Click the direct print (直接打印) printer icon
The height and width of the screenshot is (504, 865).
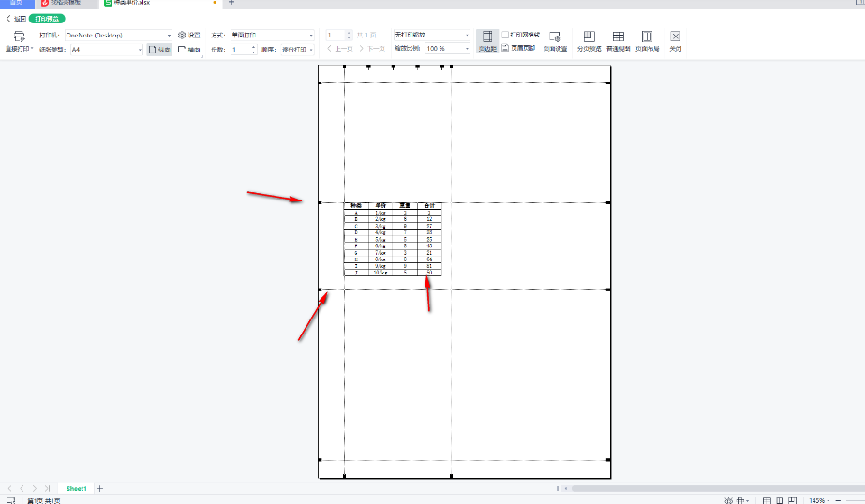pyautogui.click(x=20, y=37)
